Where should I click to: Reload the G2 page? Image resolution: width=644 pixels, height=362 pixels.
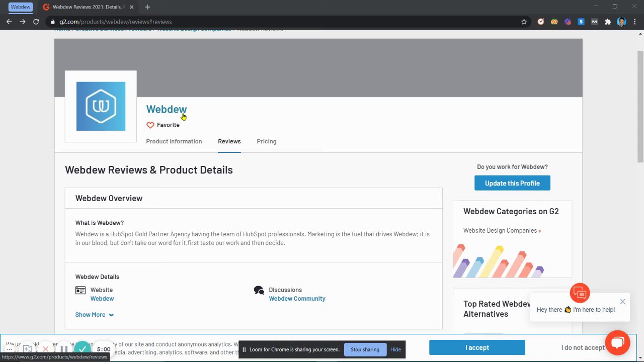coord(36,22)
